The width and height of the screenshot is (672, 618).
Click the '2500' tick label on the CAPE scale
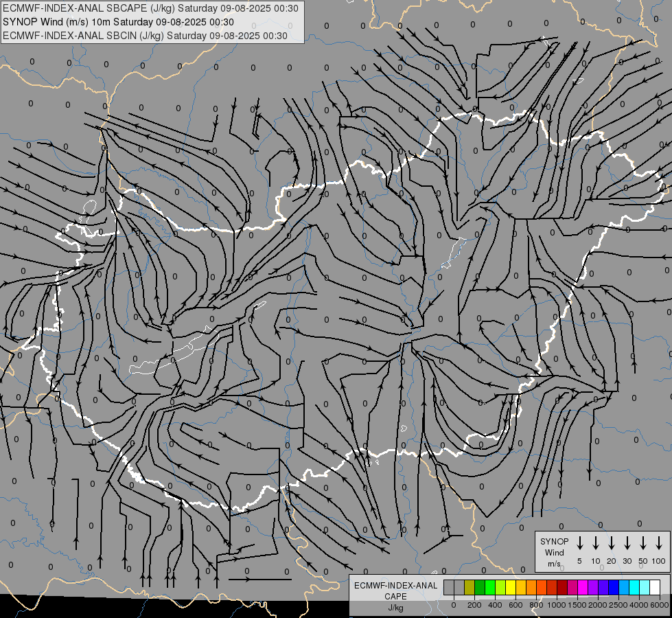618,605
